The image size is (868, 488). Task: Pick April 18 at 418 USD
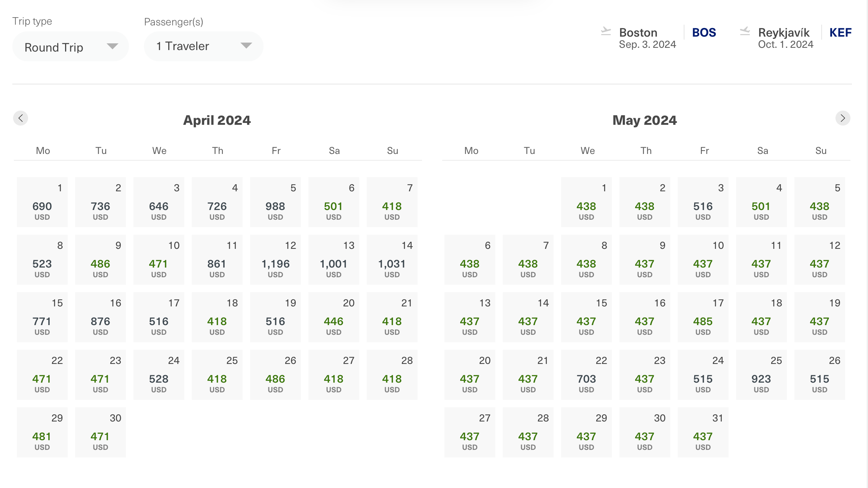point(217,317)
